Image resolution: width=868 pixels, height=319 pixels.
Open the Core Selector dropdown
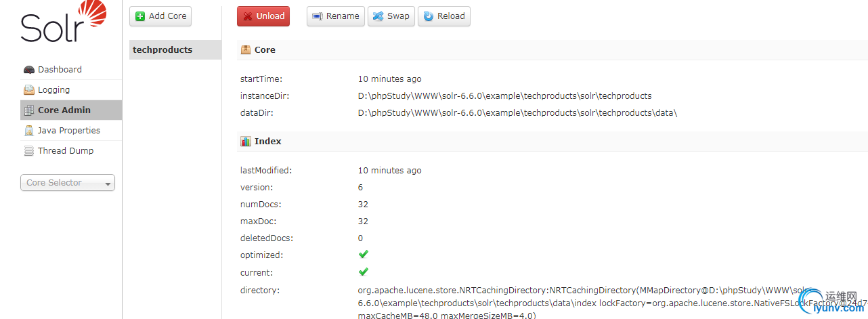point(68,183)
